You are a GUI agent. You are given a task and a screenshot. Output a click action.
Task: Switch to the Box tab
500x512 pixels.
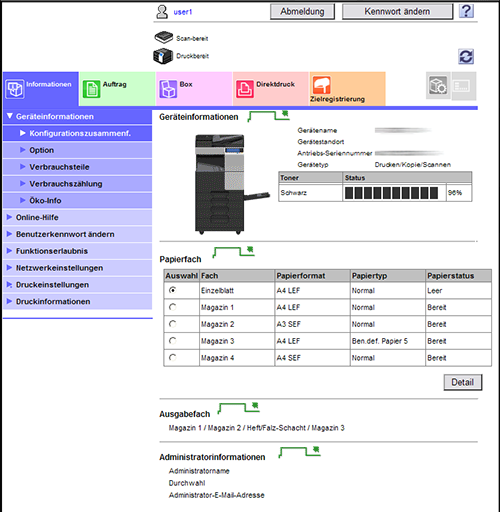[x=194, y=89]
